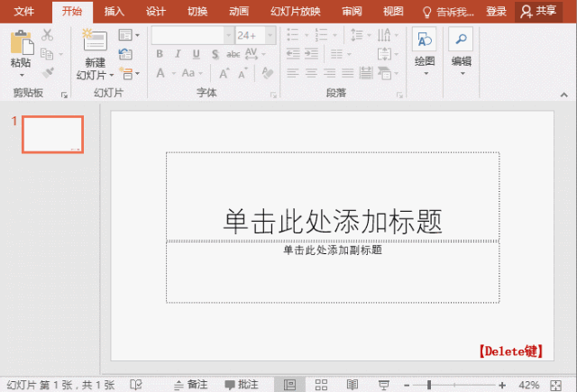Click the align text vertical icon
Image resolution: width=577 pixels, height=392 pixels.
[x=384, y=54]
